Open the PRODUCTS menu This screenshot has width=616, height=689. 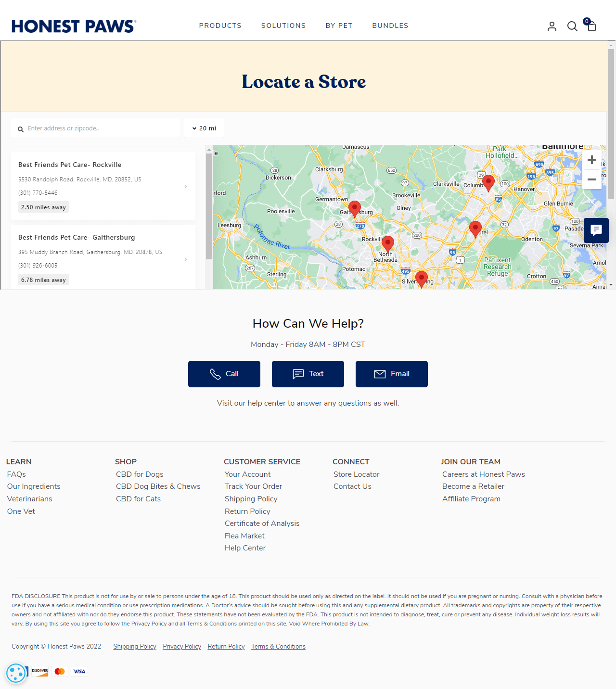click(x=220, y=26)
